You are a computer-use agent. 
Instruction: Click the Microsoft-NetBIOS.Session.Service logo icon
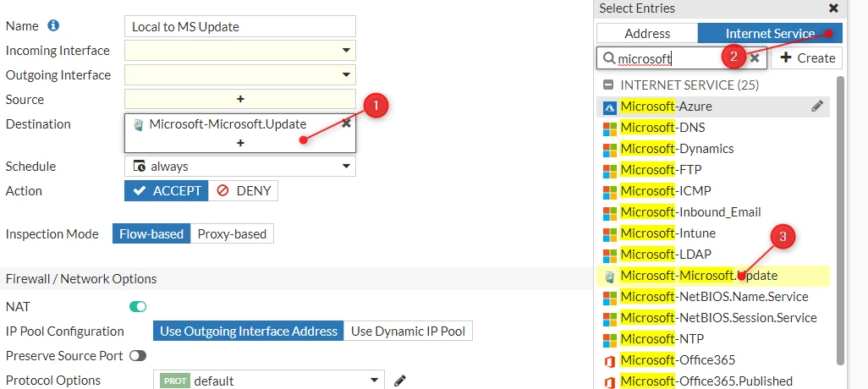tap(609, 319)
